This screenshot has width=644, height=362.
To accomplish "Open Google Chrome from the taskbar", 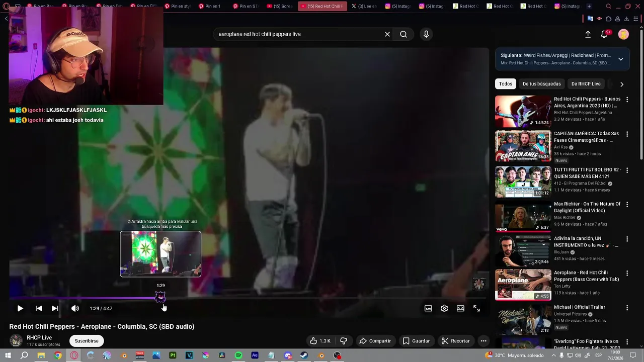I will pyautogui.click(x=58, y=355).
